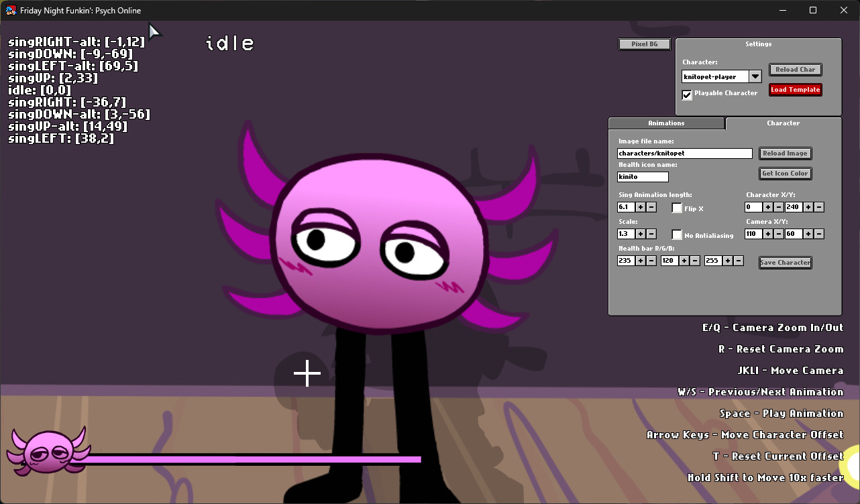Click the red Load Template button
Image resolution: width=860 pixels, height=504 pixels.
point(796,90)
